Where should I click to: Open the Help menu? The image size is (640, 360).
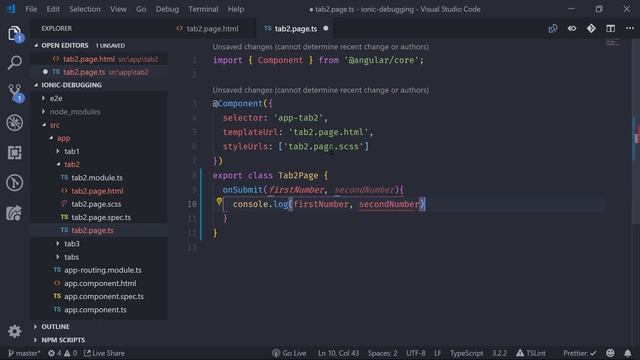(x=236, y=9)
